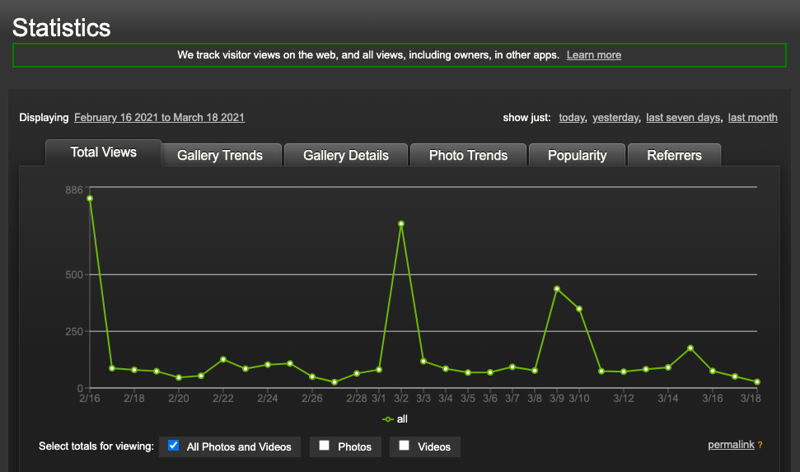Filter statistics to yesterday
Screen dimensions: 800x472
click(x=615, y=117)
